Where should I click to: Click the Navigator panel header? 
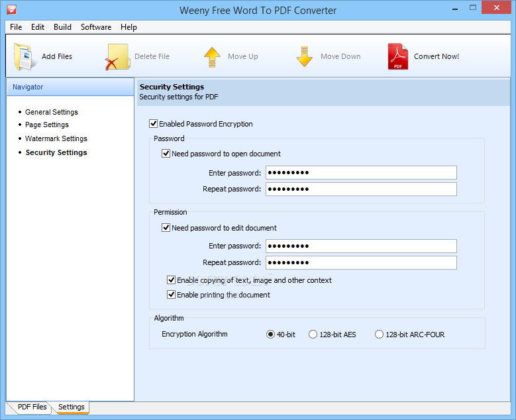click(70, 87)
